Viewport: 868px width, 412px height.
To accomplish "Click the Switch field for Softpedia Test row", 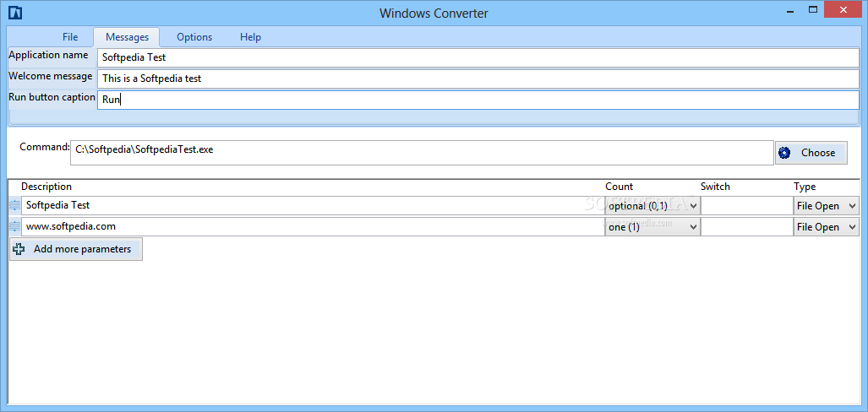I will tap(747, 206).
